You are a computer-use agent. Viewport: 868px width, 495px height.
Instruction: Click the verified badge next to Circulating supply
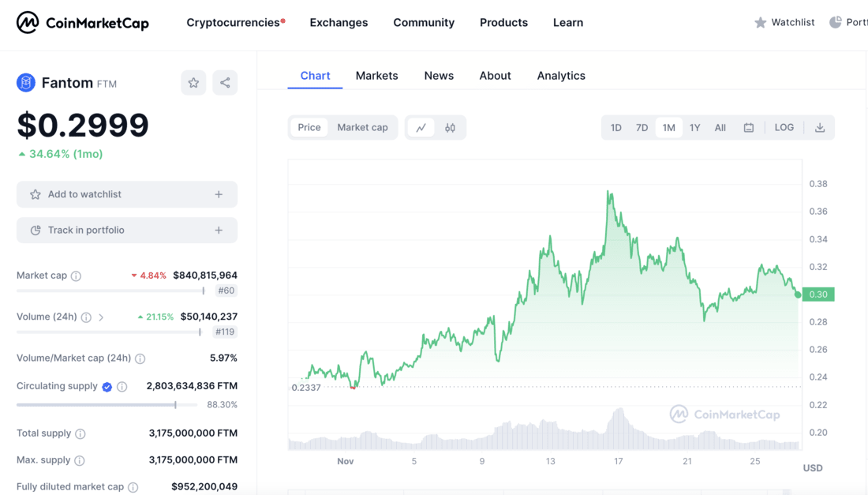pos(107,386)
